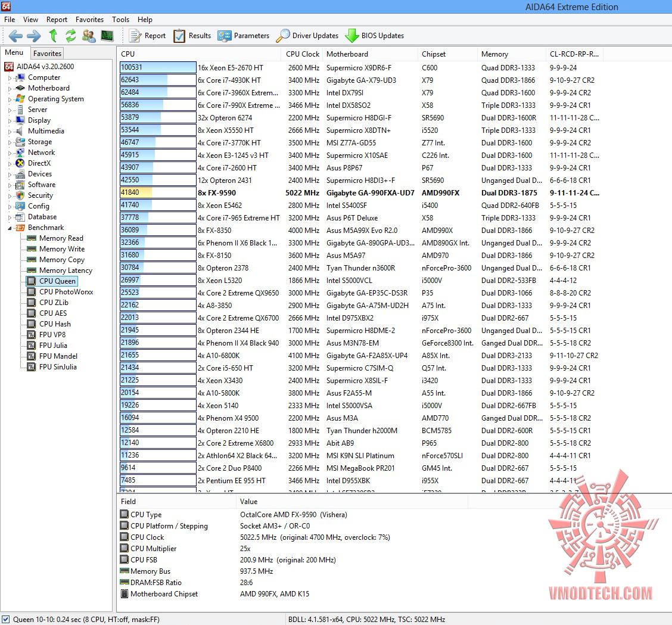The width and height of the screenshot is (672, 625).
Task: Open the Tools menu
Action: pos(120,20)
